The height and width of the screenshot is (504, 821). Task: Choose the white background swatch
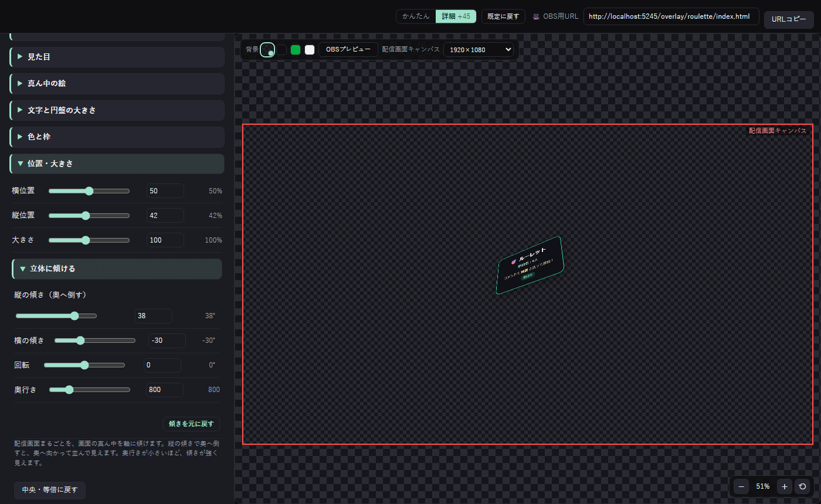pyautogui.click(x=310, y=50)
